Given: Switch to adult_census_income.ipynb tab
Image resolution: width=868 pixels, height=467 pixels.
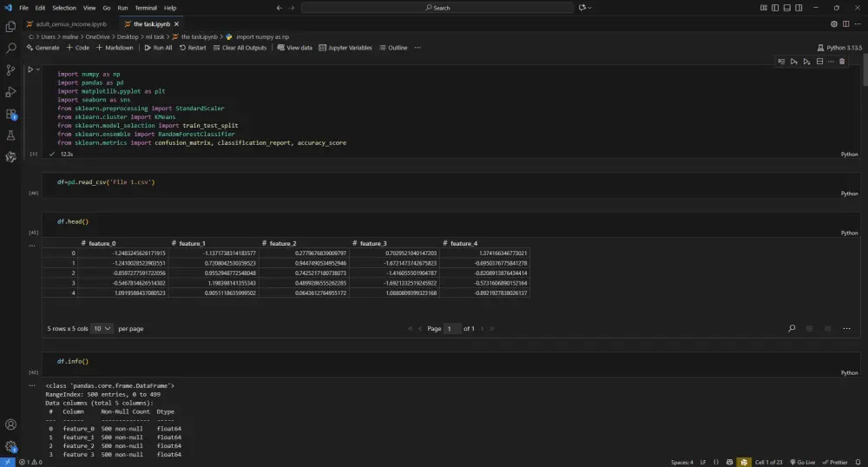Looking at the screenshot, I should [x=67, y=23].
